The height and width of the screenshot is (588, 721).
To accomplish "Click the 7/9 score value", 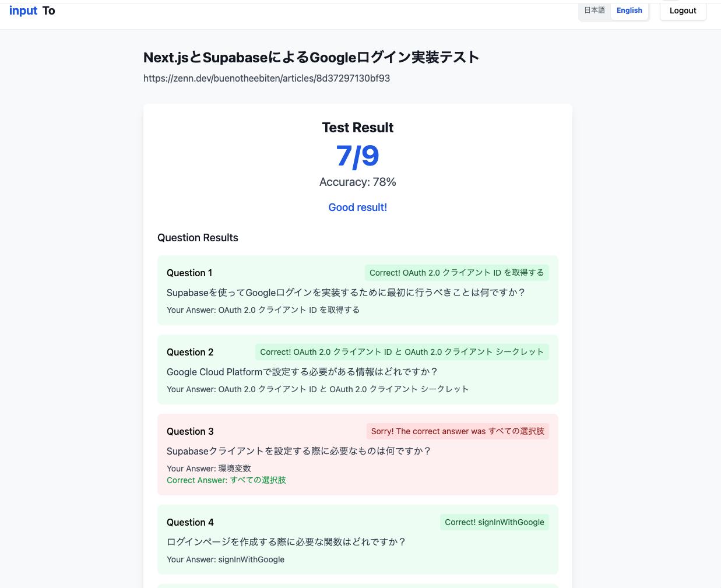I will pyautogui.click(x=358, y=156).
